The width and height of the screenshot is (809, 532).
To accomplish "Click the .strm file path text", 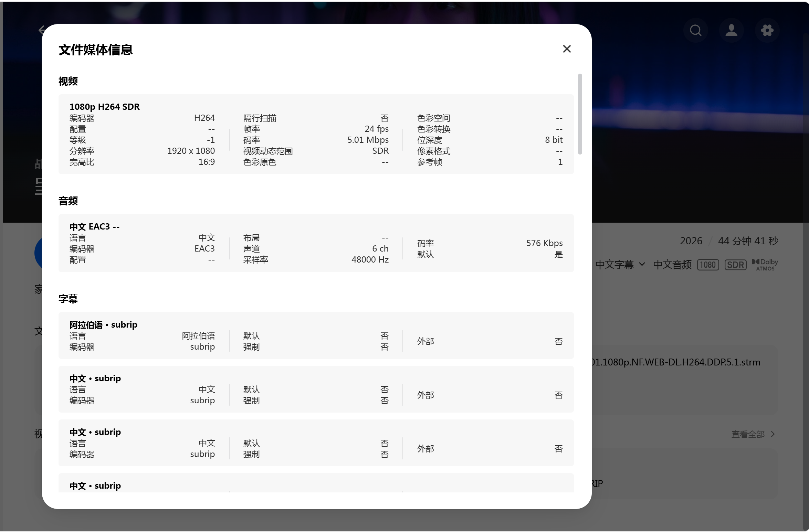I will [675, 362].
